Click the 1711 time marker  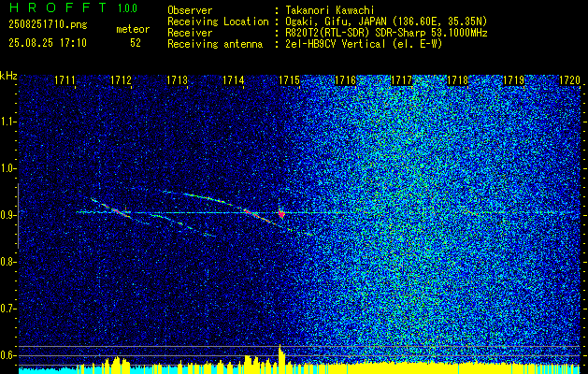[65, 79]
